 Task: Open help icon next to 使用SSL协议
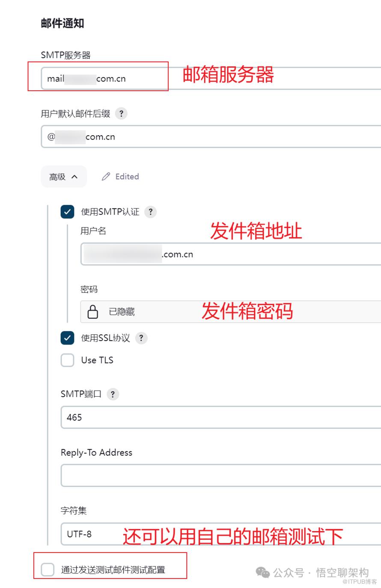pos(141,338)
